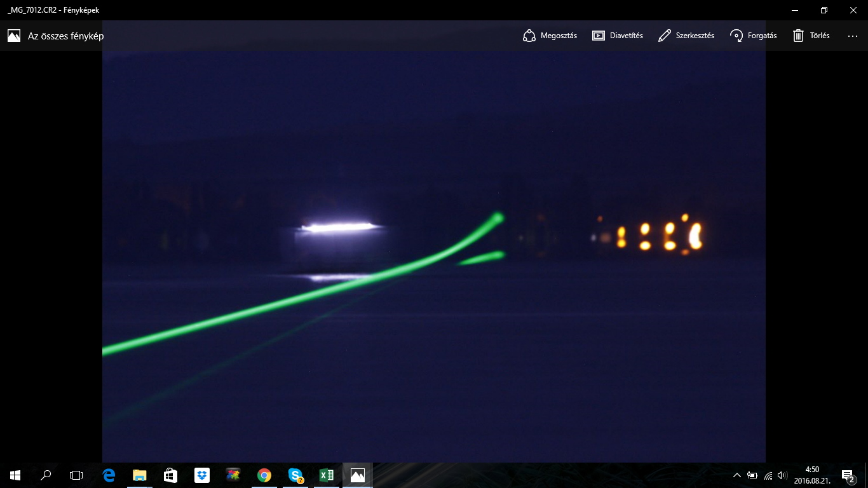Click the Megosztás share icon
The width and height of the screenshot is (868, 488).
(x=529, y=36)
